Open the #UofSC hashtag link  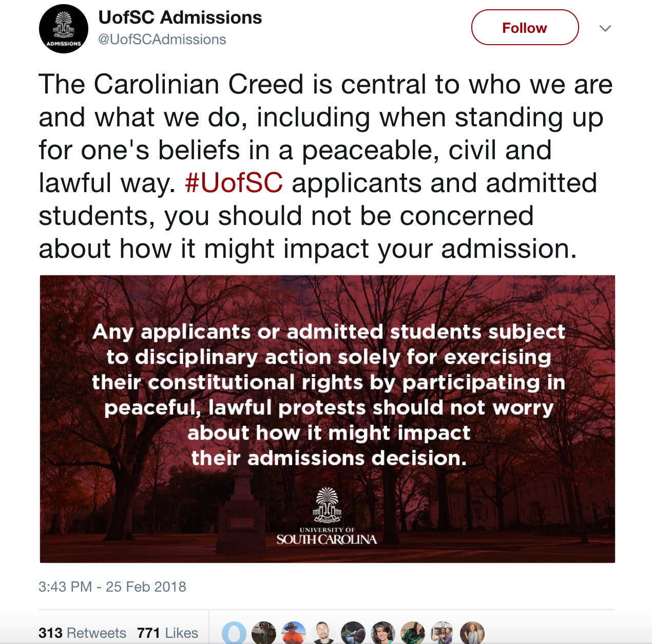tap(234, 183)
